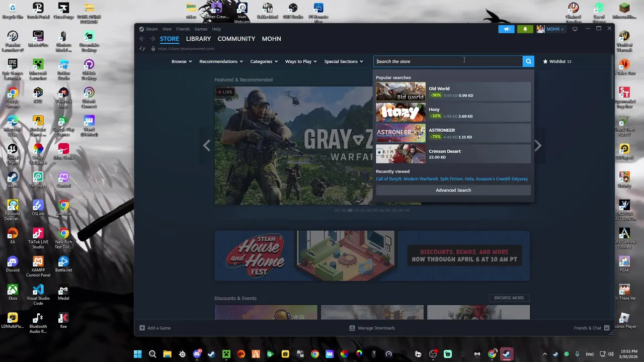Expand the Browse dropdown menu
The width and height of the screenshot is (644, 362).
pos(182,61)
